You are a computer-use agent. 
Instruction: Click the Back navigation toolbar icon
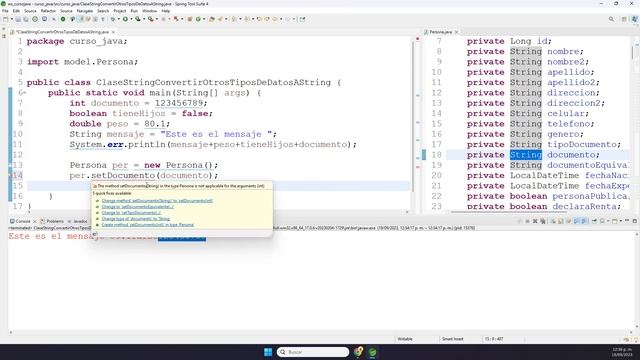[x=275, y=19]
